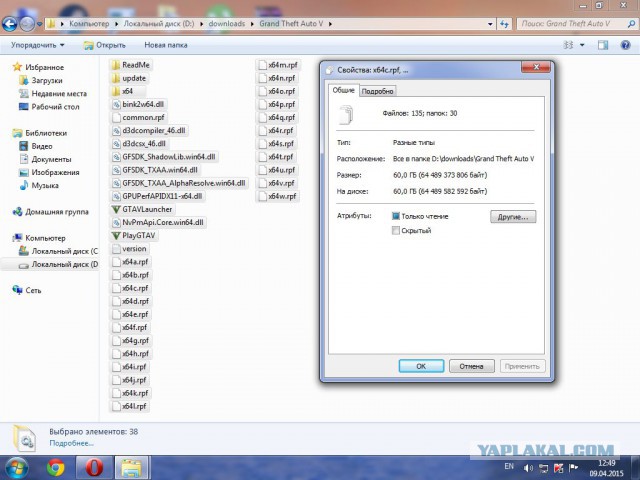Viewport: 640px width, 480px height.
Task: Select Локальный диск (D in the sidebar
Action: (x=58, y=264)
